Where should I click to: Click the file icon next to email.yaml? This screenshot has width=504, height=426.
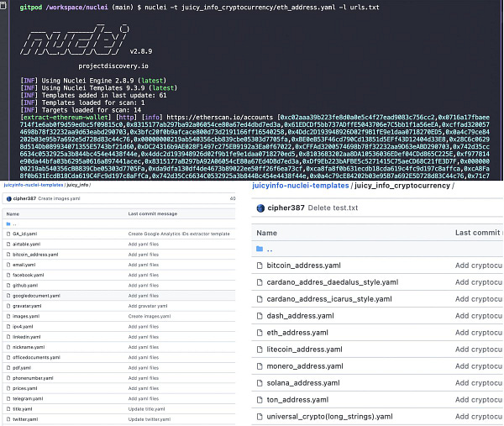click(x=8, y=265)
